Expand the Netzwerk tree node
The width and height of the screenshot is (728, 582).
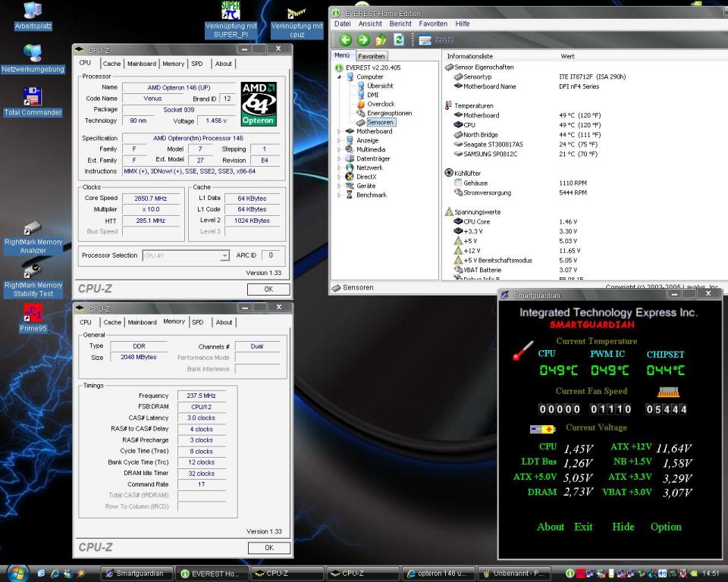339,167
